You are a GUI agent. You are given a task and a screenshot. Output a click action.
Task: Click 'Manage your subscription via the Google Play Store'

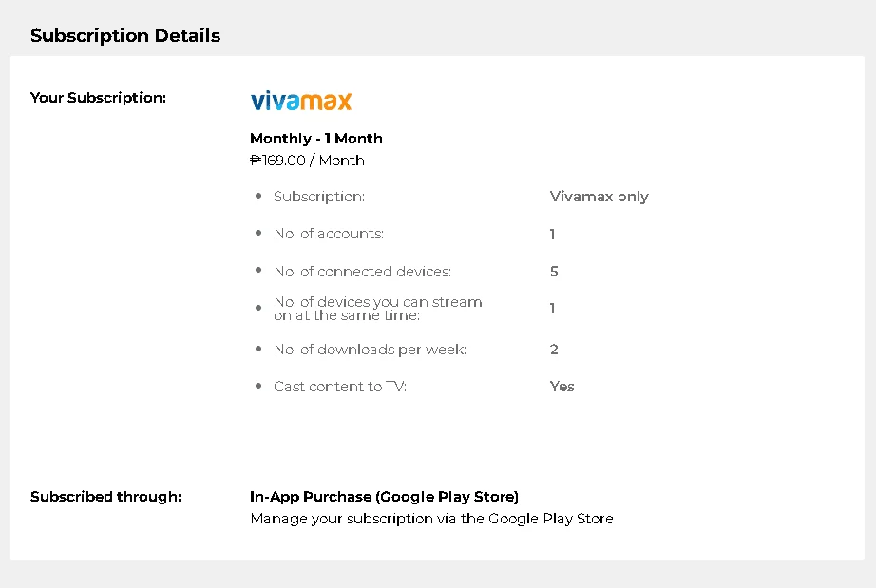pyautogui.click(x=432, y=519)
